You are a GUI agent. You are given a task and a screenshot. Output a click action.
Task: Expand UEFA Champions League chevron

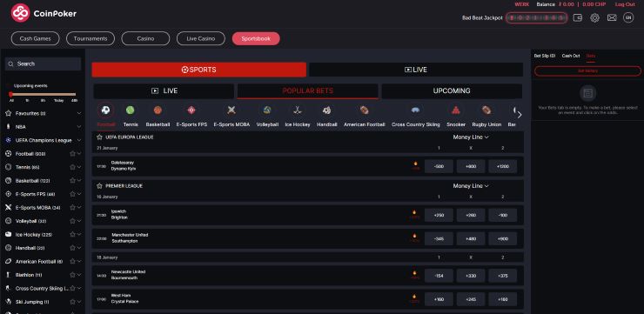(x=79, y=140)
